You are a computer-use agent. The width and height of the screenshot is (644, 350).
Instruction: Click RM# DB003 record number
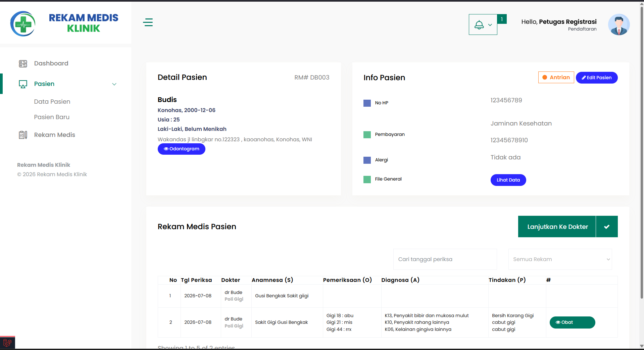(312, 78)
